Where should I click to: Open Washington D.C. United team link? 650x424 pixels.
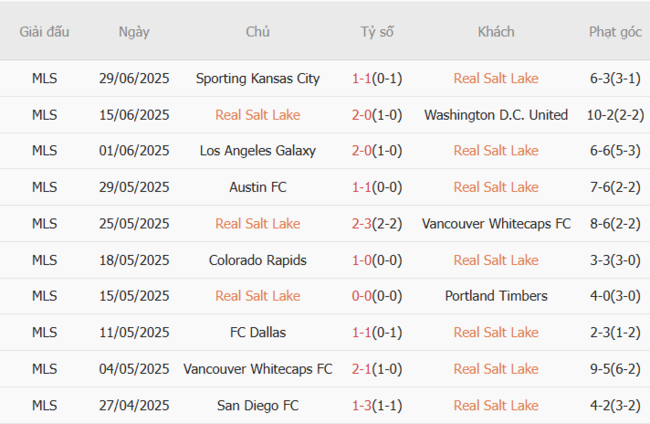[496, 115]
